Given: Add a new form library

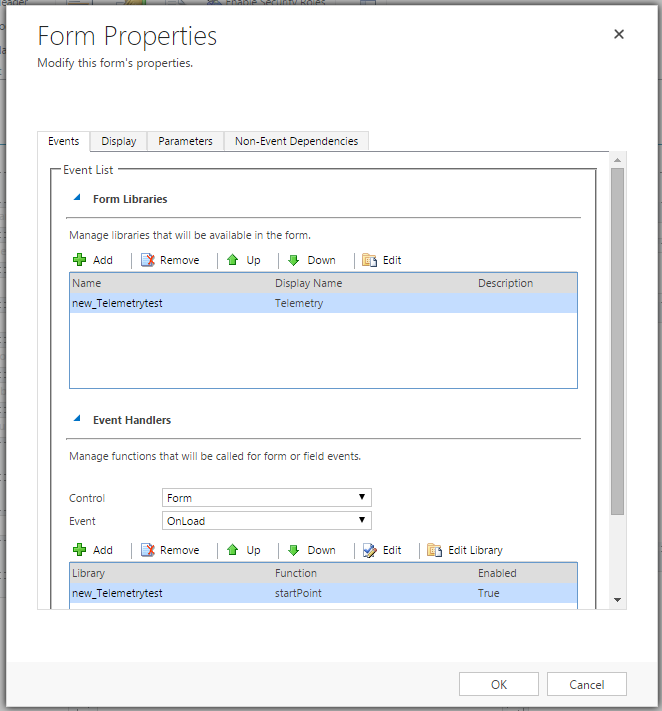Looking at the screenshot, I should click(x=92, y=260).
